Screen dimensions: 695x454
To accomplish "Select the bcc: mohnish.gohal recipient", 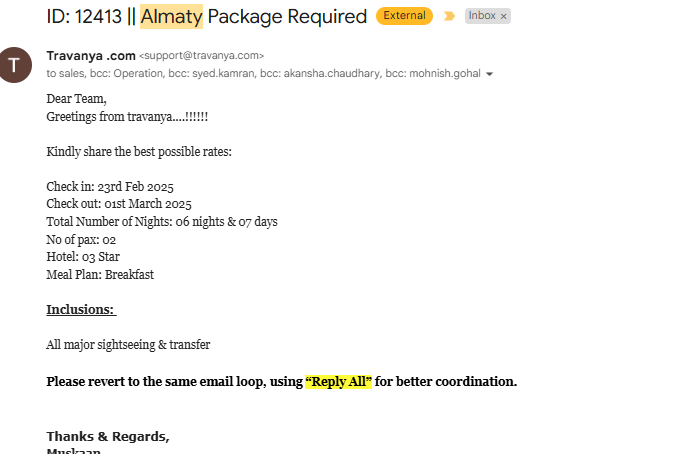I will [x=433, y=74].
